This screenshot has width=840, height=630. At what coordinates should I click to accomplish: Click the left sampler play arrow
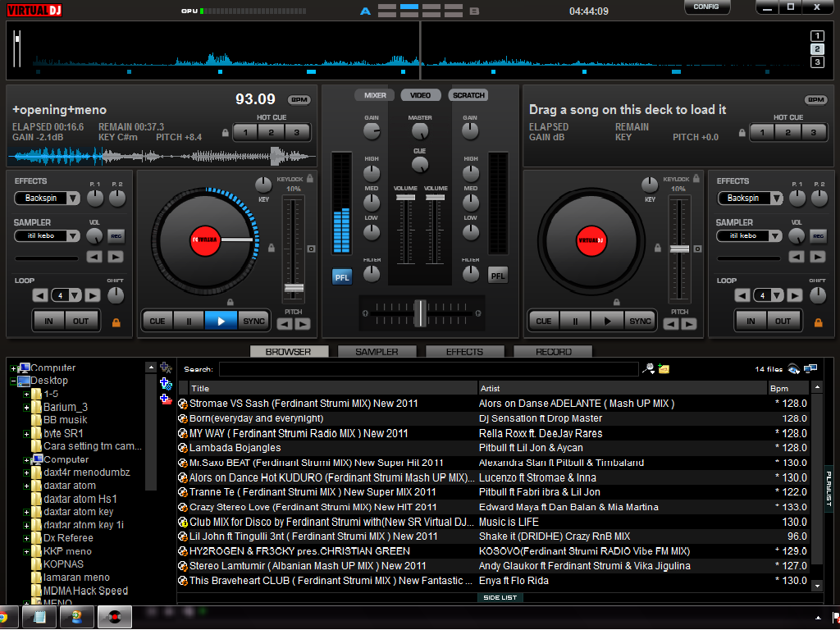click(x=116, y=257)
